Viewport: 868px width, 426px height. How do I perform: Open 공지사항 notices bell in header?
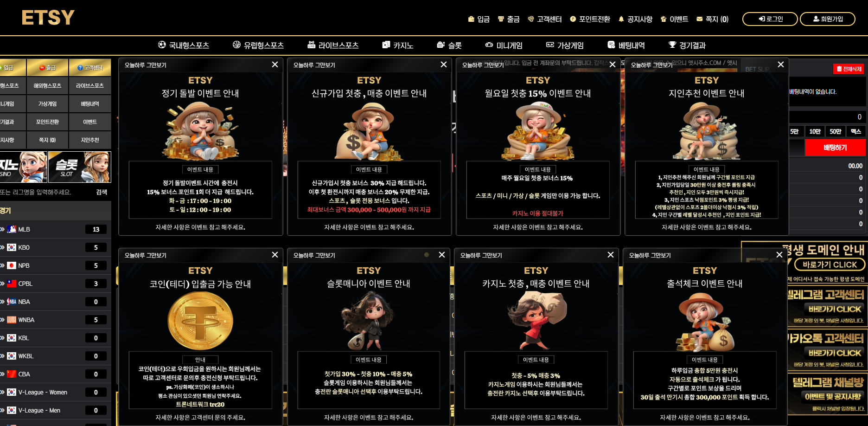(x=635, y=19)
